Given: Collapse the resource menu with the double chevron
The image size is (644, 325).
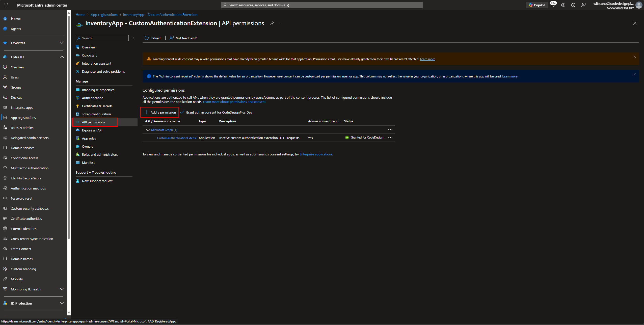Looking at the screenshot, I should [x=133, y=38].
